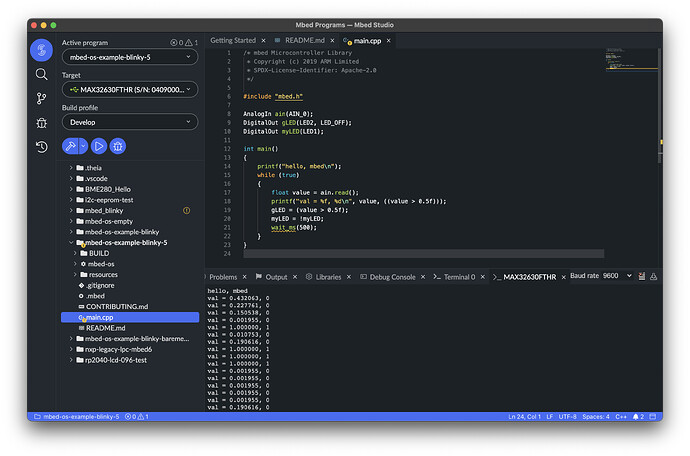Open the Debug view bug icon
This screenshot has width=690, height=456.
41,122
